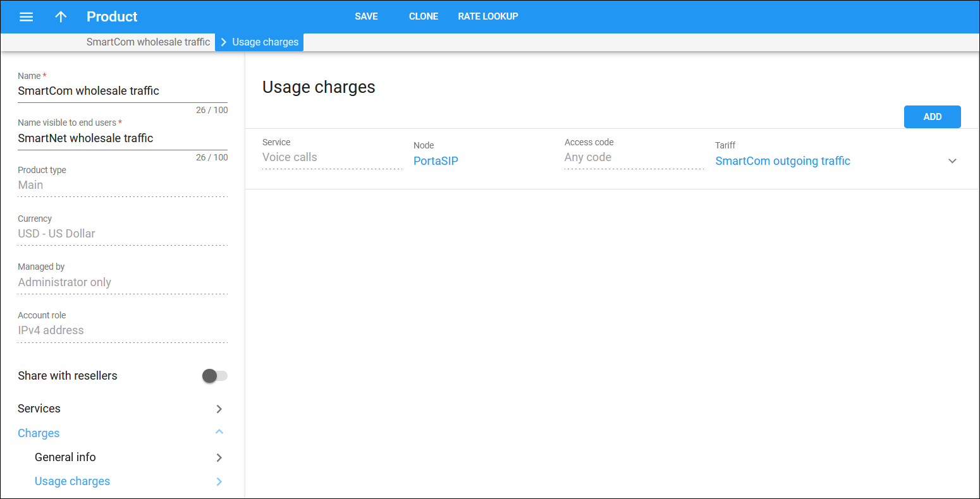Go up one level with arrow icon
980x499 pixels.
[x=61, y=17]
